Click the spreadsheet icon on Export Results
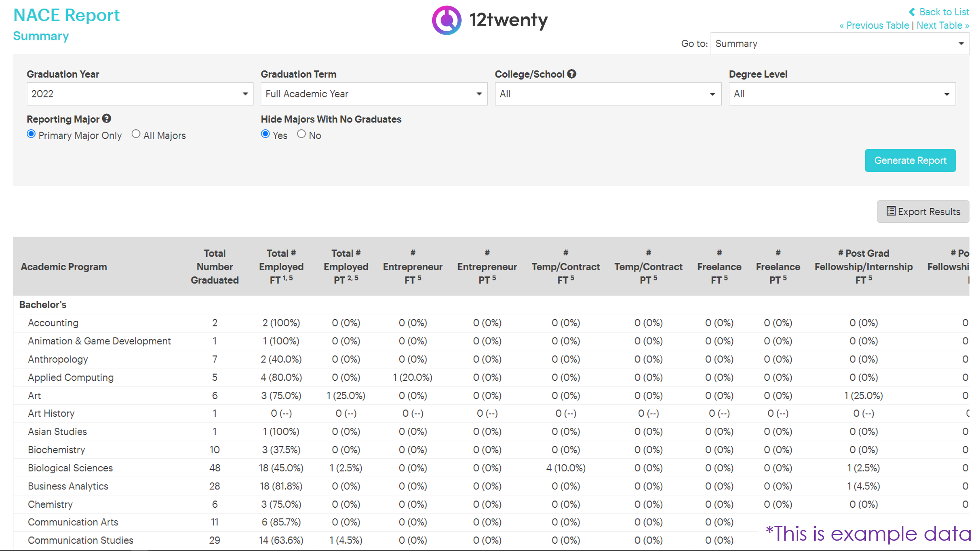Image resolution: width=980 pixels, height=551 pixels. (890, 211)
